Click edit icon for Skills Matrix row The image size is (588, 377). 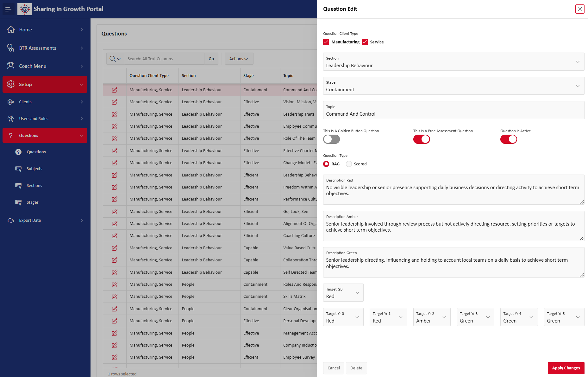[x=115, y=297]
